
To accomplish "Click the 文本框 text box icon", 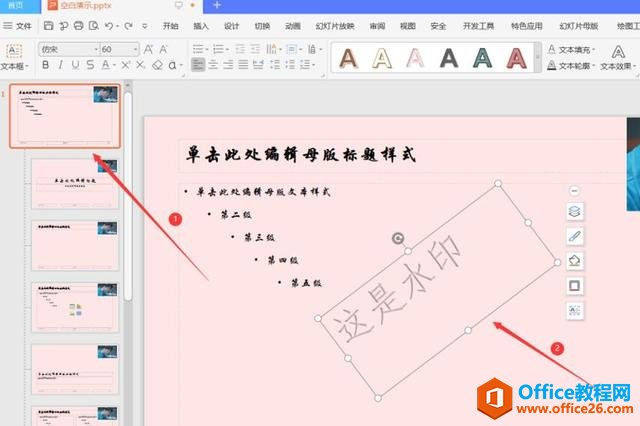I will (14, 51).
